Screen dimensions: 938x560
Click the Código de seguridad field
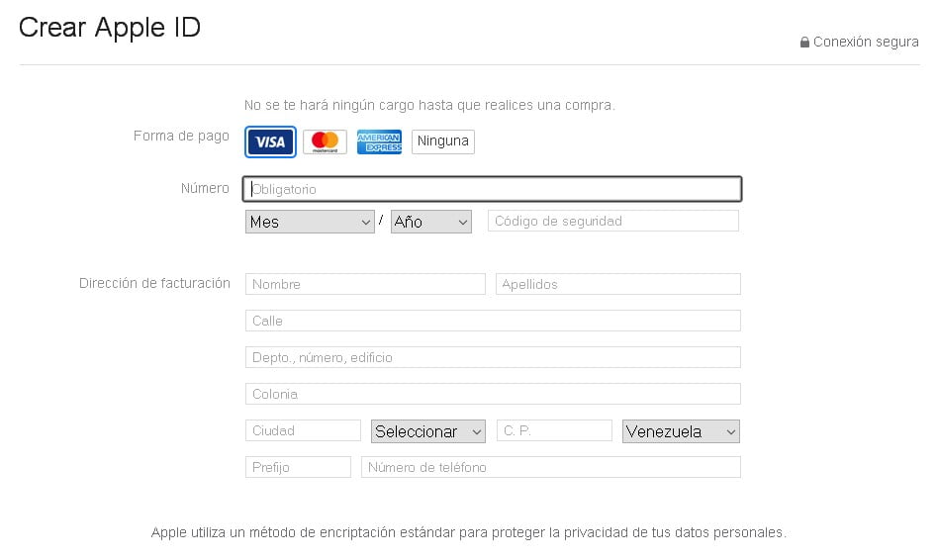click(613, 221)
